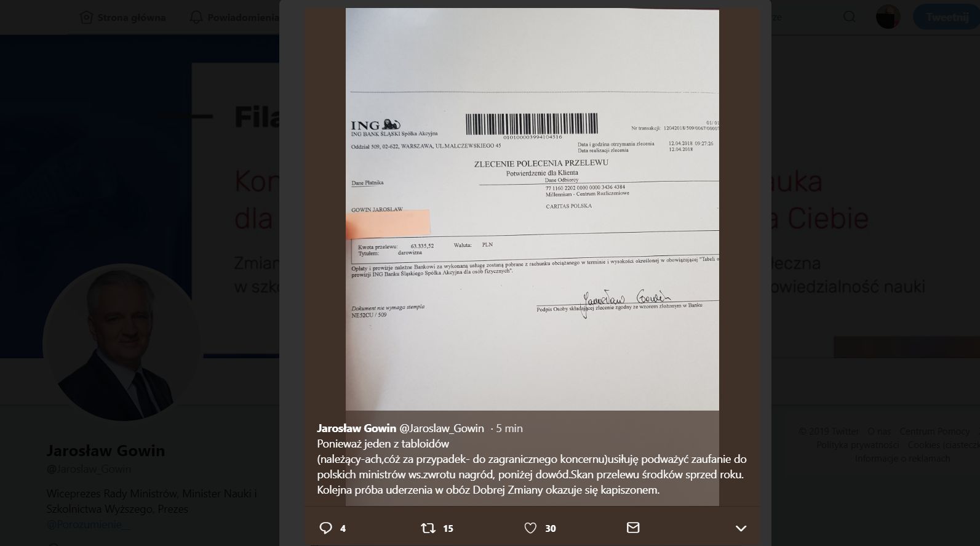Screen dimensions: 980x546
Task: Open the account avatar menu at top right
Action: click(x=888, y=17)
